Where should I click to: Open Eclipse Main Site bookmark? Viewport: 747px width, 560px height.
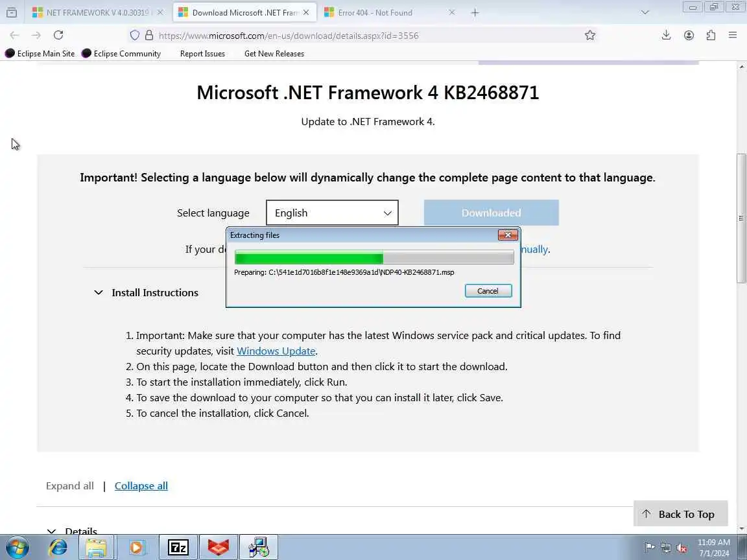[40, 53]
